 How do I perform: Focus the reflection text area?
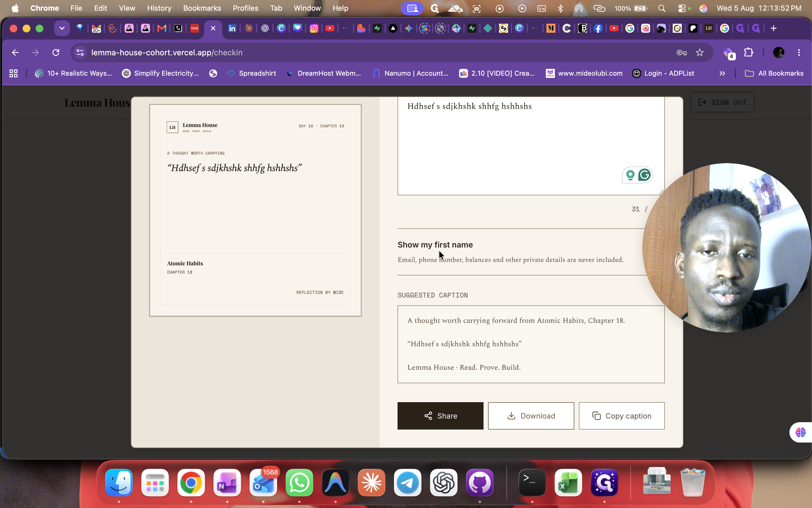point(531,146)
